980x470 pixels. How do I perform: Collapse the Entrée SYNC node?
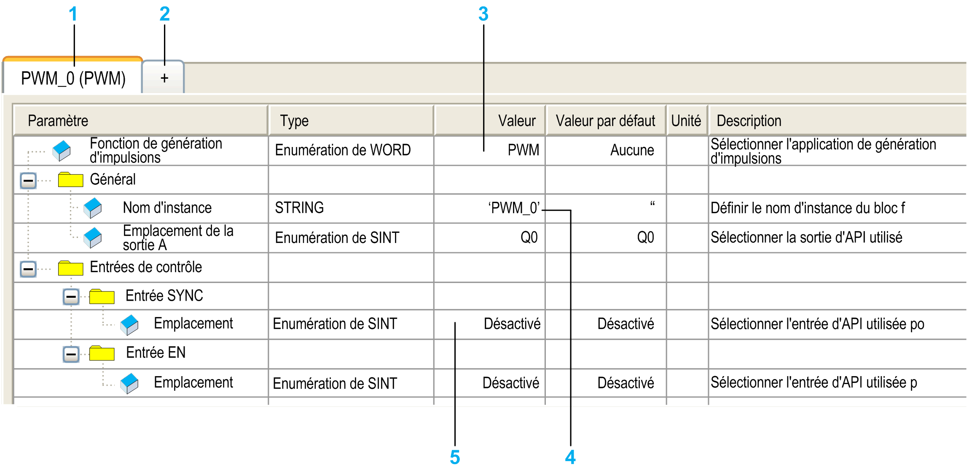click(x=71, y=297)
